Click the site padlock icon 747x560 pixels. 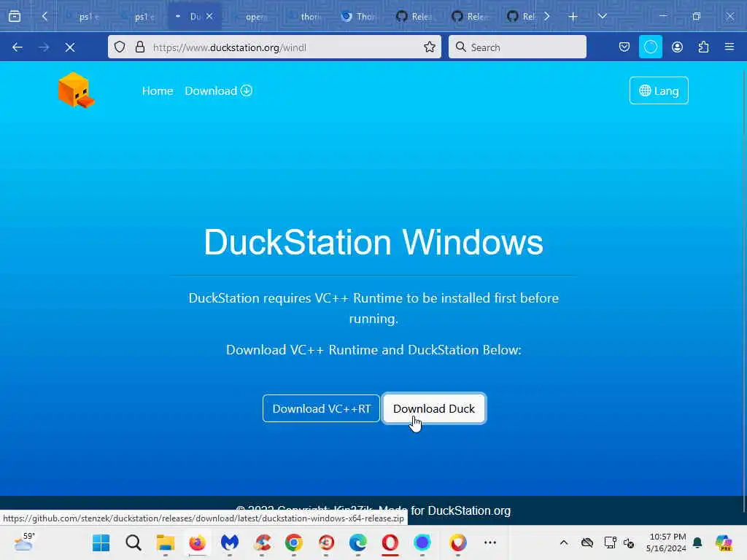(x=139, y=47)
